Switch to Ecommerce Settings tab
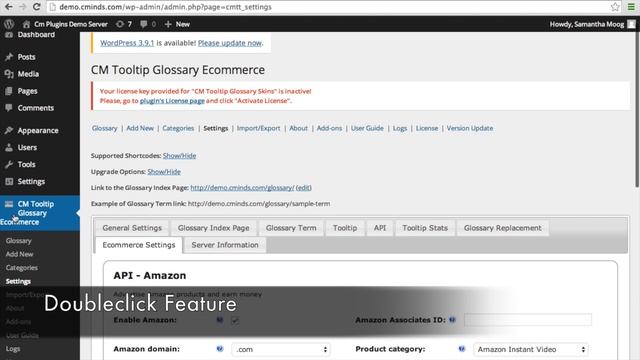This screenshot has width=640, height=360. pos(139,245)
